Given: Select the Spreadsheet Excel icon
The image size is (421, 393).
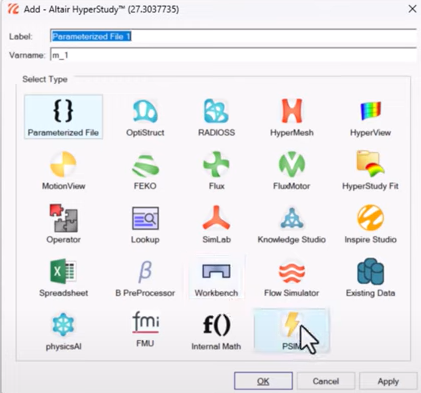Looking at the screenshot, I should 63,271.
